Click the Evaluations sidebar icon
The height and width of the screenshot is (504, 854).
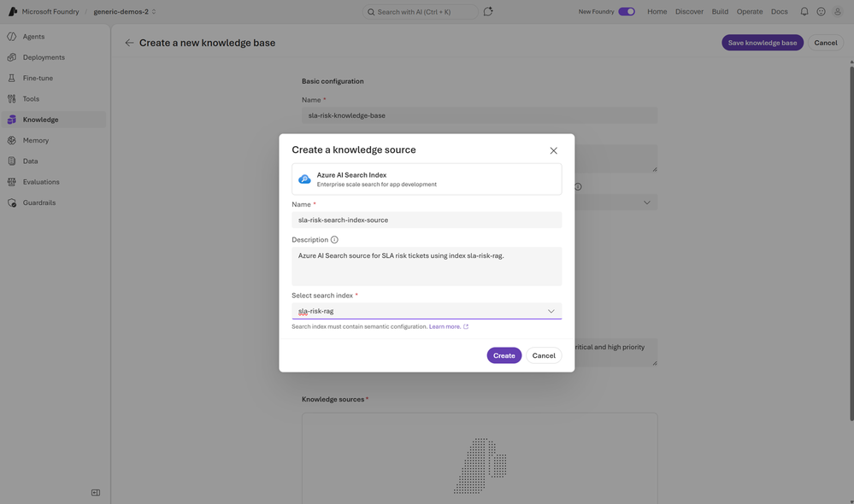coord(11,182)
